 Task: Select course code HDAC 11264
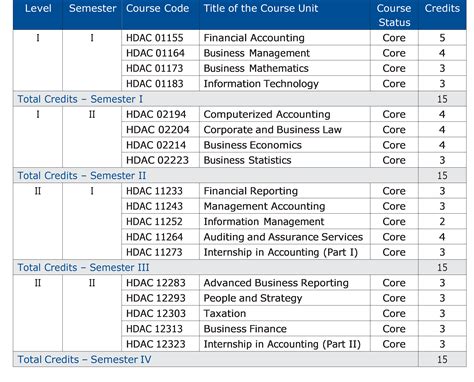[154, 237]
